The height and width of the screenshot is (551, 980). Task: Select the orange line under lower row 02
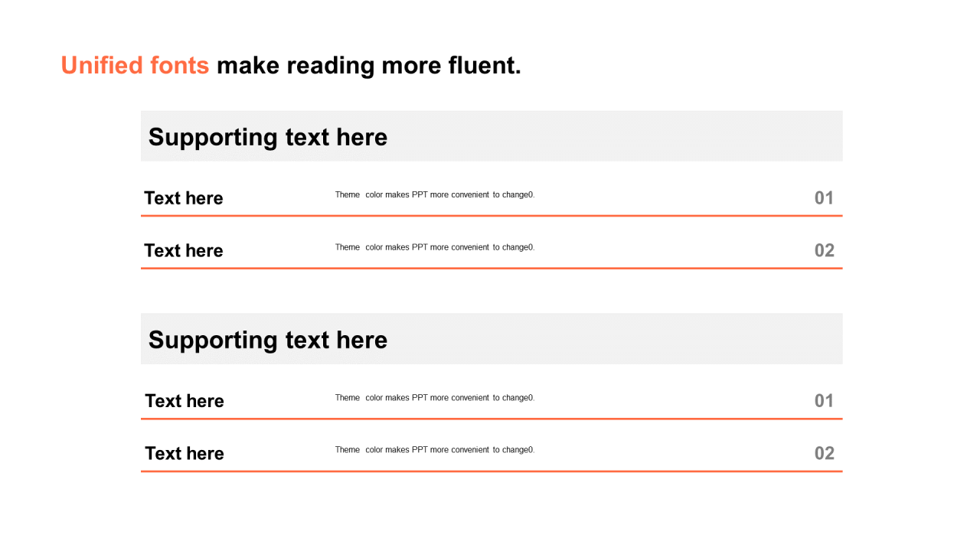click(492, 471)
